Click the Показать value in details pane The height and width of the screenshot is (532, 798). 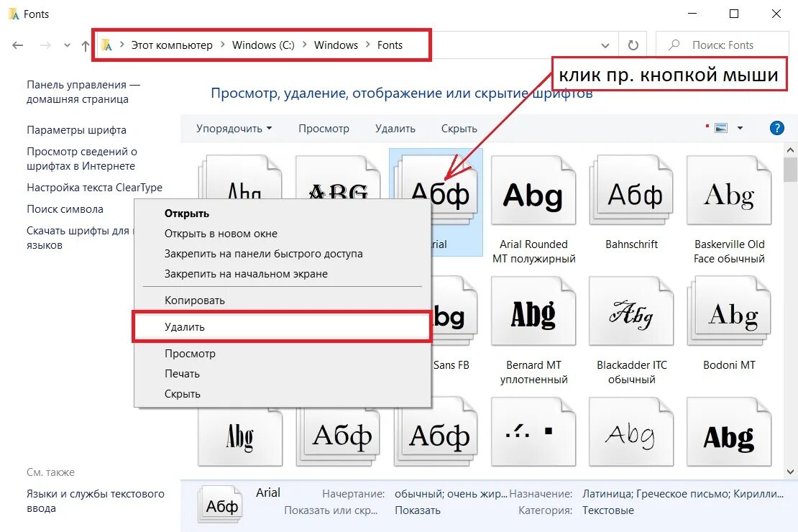coord(417,510)
